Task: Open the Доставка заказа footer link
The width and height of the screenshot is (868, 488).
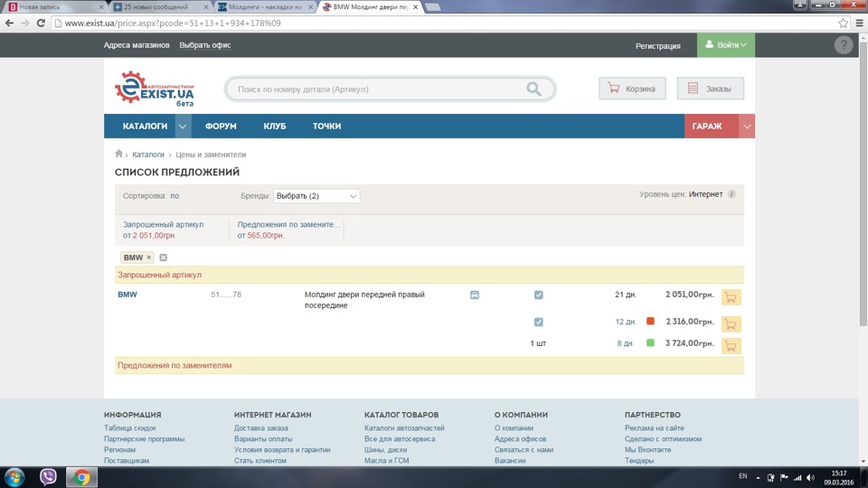Action: 260,427
